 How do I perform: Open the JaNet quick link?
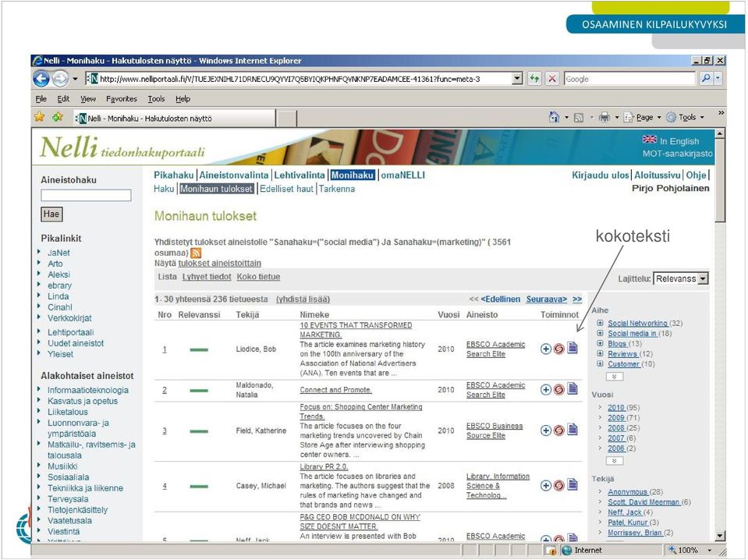tap(58, 253)
